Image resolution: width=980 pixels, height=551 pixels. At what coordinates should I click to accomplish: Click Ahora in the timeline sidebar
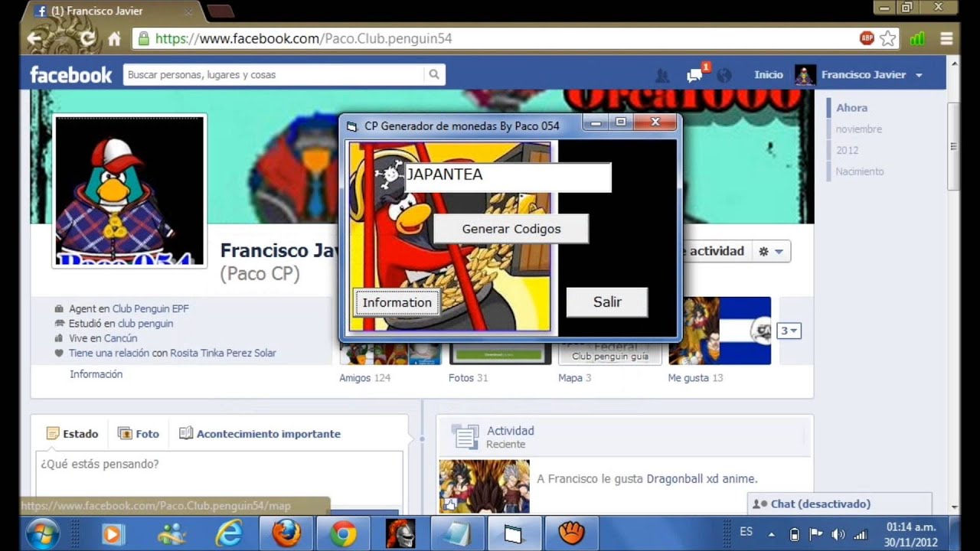click(851, 108)
